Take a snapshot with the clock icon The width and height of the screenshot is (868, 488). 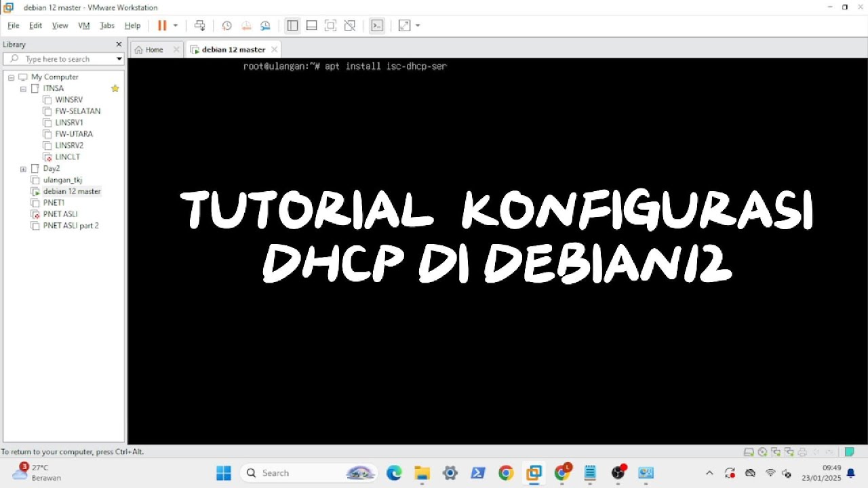pyautogui.click(x=227, y=26)
